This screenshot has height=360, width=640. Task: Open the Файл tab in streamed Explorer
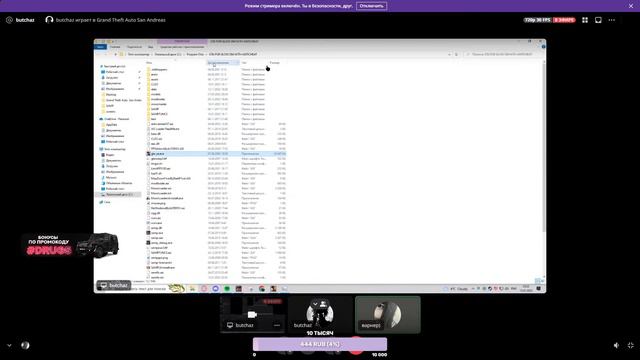tap(100, 47)
